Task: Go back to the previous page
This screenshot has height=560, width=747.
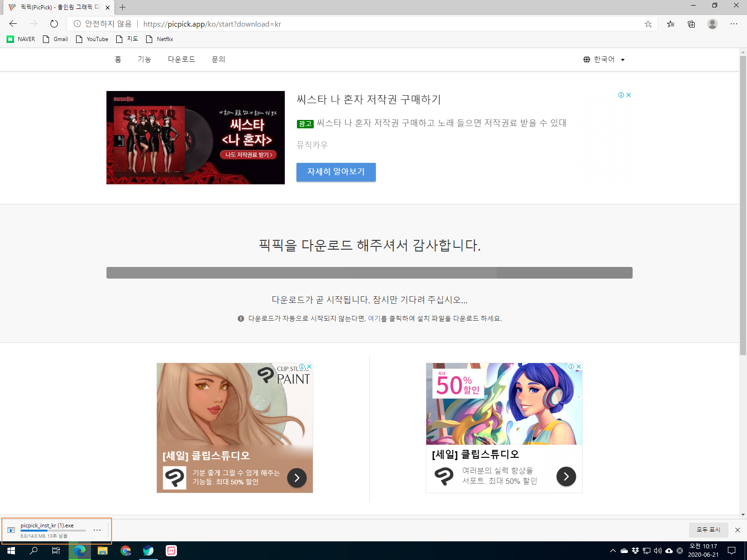Action: [13, 24]
